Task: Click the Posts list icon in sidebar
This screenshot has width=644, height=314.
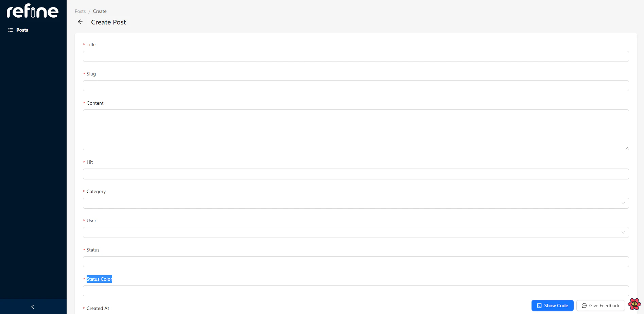Action: pos(11,30)
